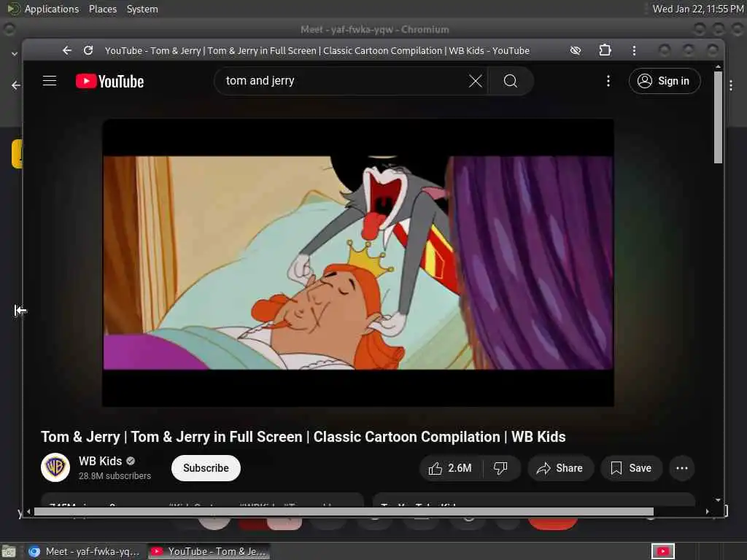The image size is (747, 560).
Task: Click the magnifier search button
Action: coord(510,81)
